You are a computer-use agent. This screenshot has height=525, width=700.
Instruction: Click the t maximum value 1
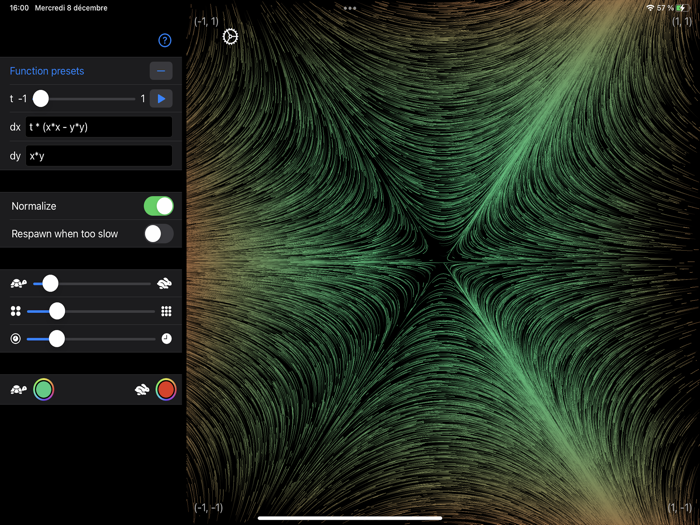(143, 99)
